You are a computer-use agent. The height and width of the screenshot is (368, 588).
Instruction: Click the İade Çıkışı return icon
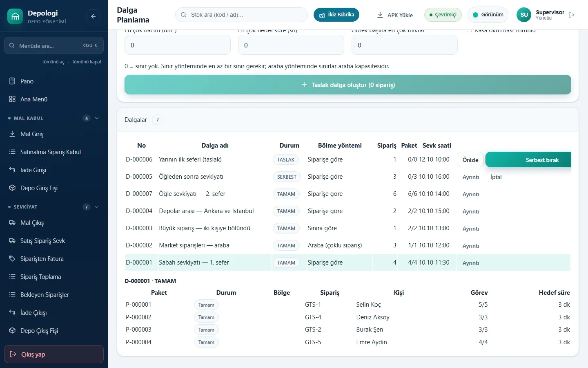[x=12, y=312]
